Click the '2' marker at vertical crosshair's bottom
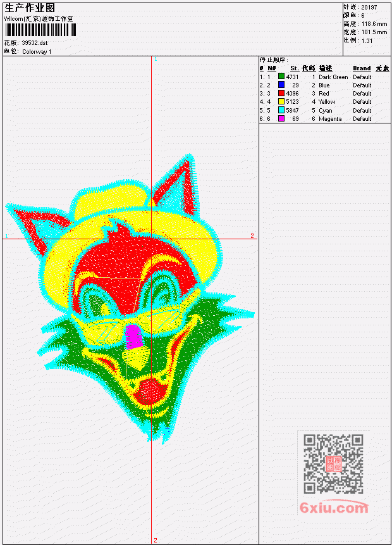 coord(155,540)
